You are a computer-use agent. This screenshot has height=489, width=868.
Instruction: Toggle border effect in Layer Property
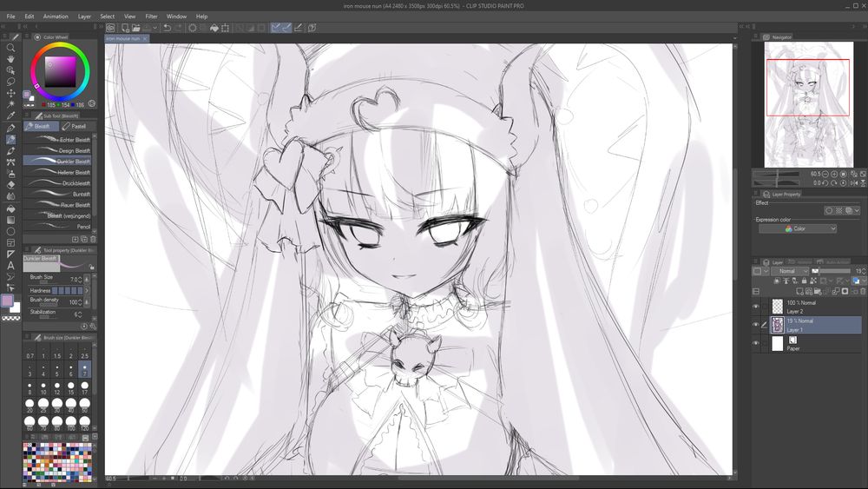click(829, 210)
